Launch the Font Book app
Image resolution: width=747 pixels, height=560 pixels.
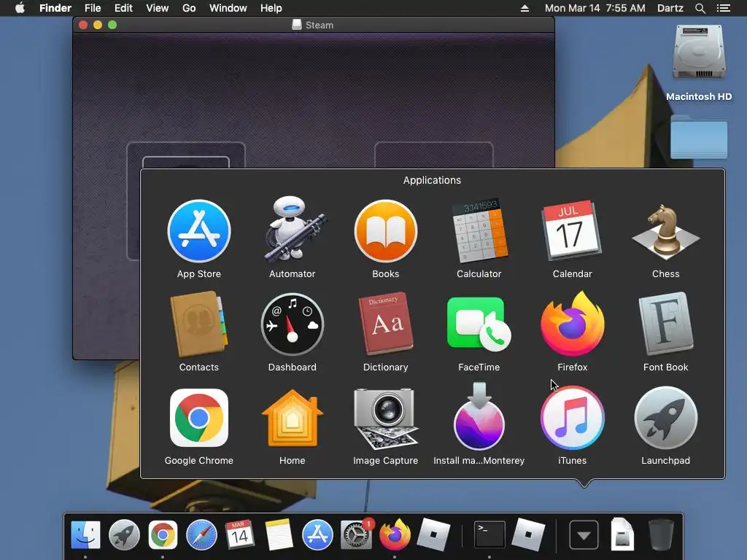(x=665, y=324)
